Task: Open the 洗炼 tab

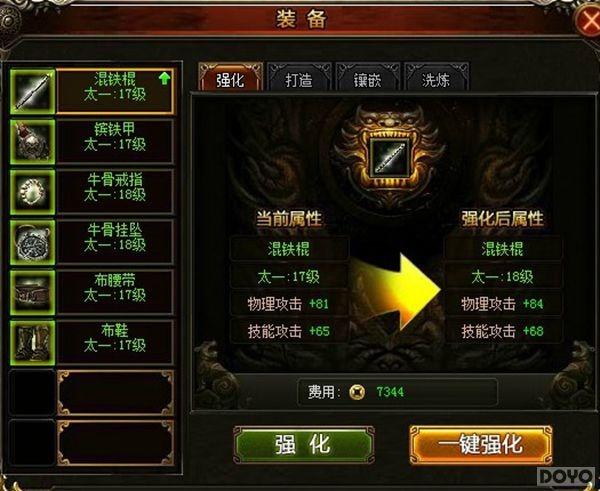Action: click(x=436, y=77)
